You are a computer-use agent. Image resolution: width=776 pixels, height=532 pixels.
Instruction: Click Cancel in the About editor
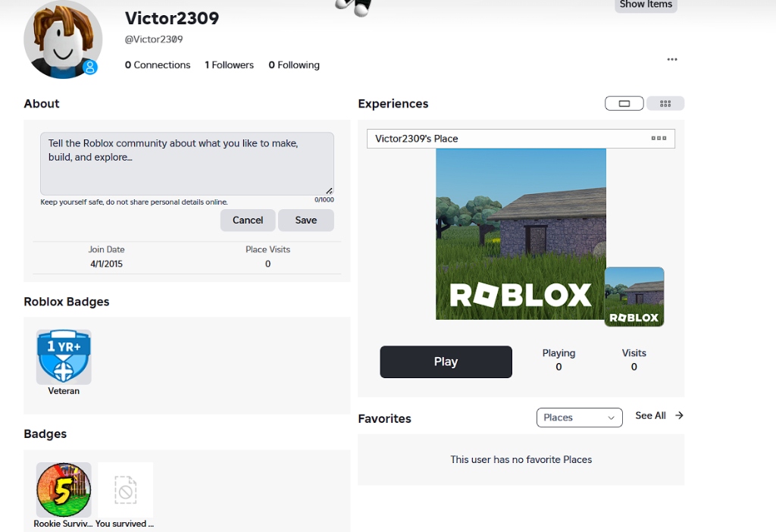pos(248,221)
